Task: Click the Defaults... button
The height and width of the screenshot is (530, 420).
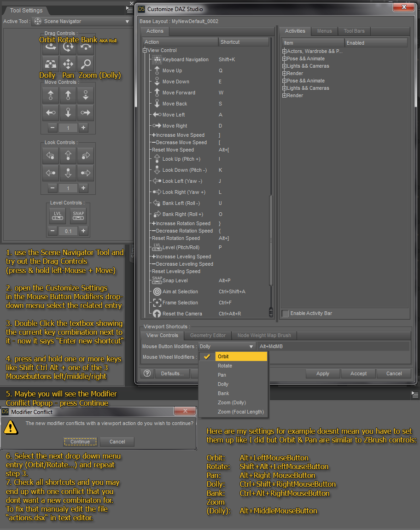Action: [x=172, y=373]
